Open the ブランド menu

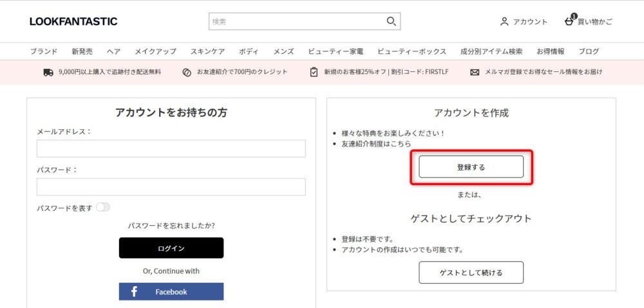(44, 51)
